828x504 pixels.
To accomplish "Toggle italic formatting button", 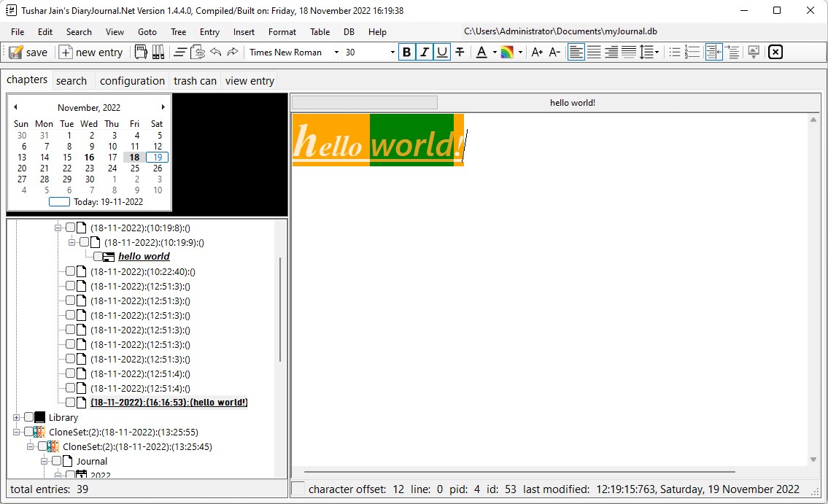I will (x=424, y=53).
